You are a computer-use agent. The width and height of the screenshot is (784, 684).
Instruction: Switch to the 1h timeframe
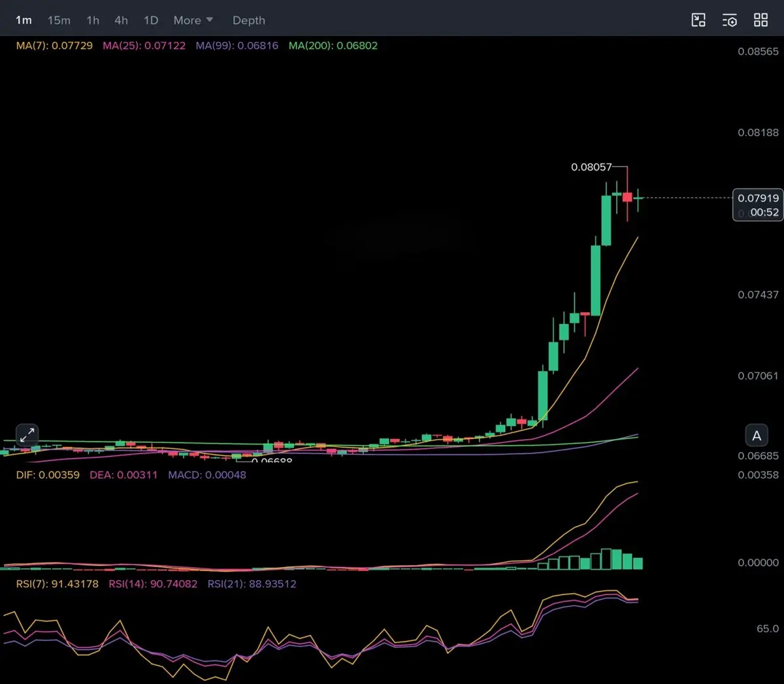click(x=93, y=20)
